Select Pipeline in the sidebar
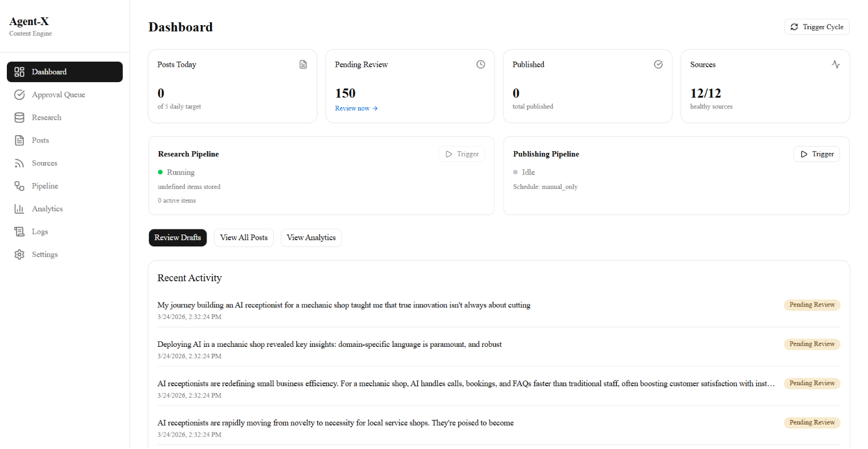Image resolution: width=868 pixels, height=449 pixels. click(64, 186)
